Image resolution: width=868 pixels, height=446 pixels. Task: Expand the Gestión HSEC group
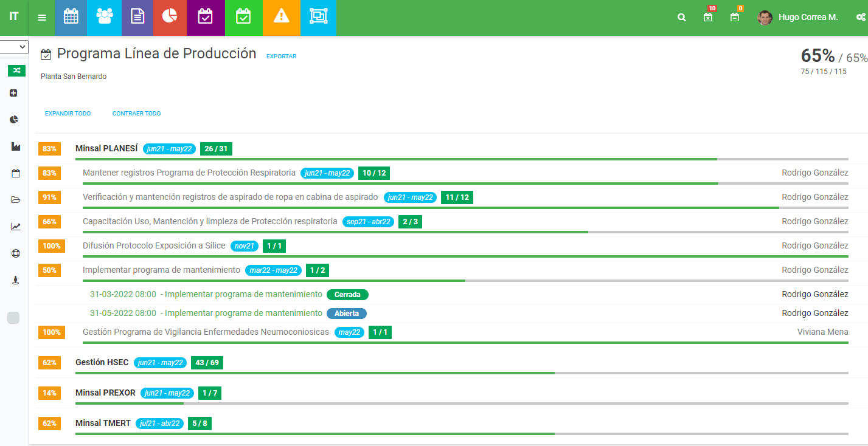coord(102,362)
